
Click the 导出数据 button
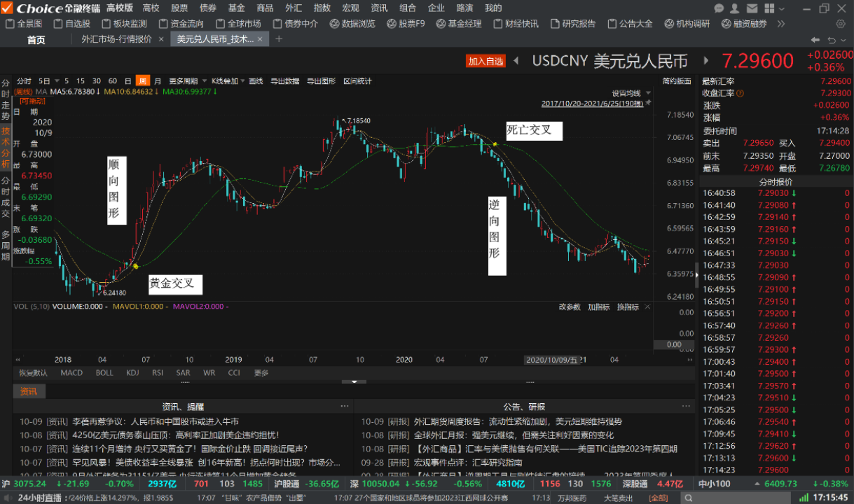284,80
